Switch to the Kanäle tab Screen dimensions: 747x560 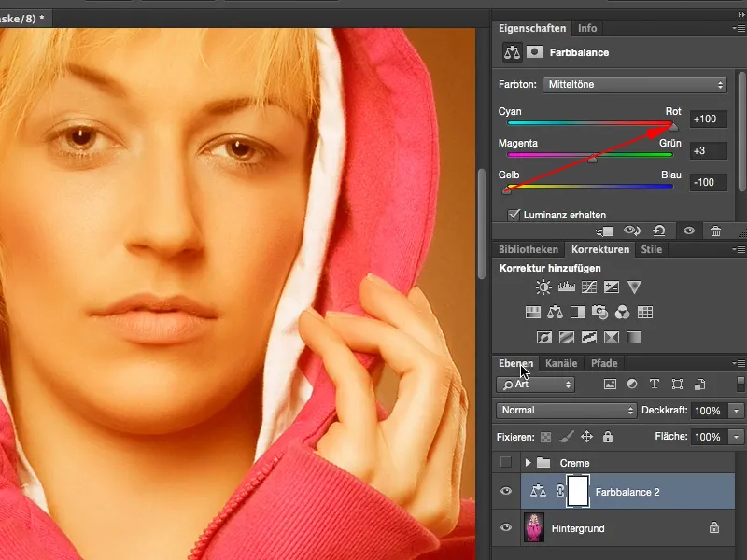click(x=563, y=363)
